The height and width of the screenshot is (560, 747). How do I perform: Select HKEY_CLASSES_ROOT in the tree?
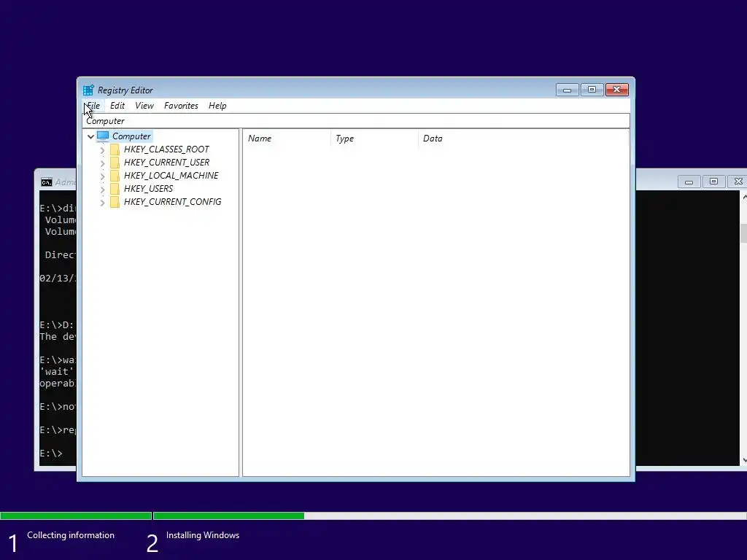(166, 149)
